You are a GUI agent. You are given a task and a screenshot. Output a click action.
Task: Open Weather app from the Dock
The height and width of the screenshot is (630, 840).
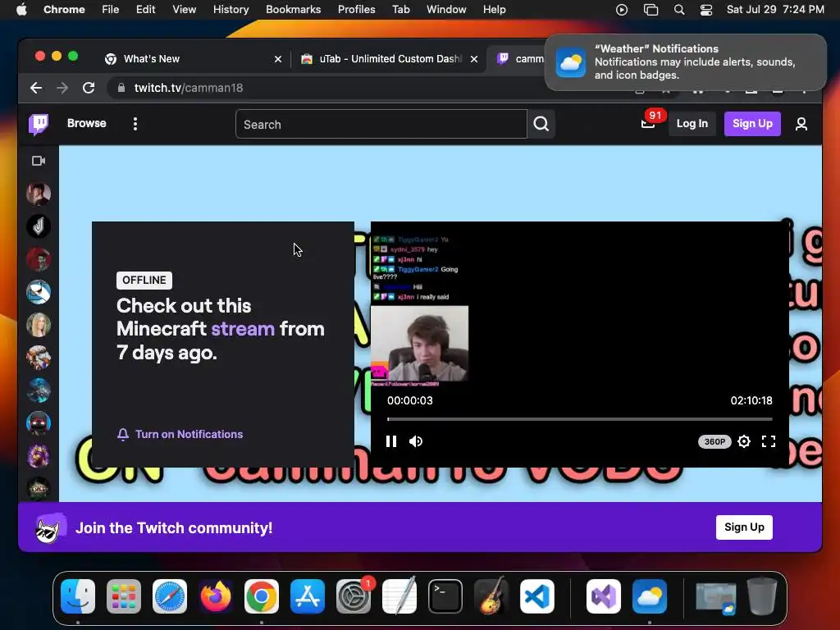[650, 596]
